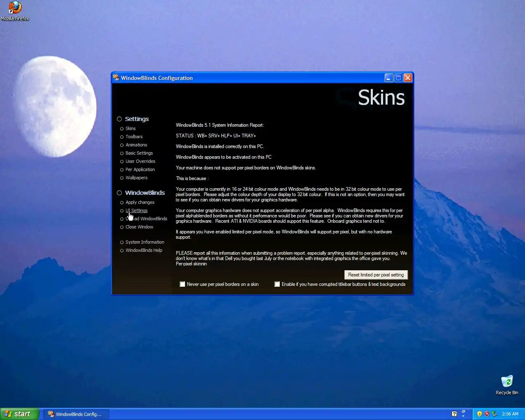This screenshot has width=525, height=420.
Task: Click the help question mark tray icon
Action: (454, 414)
